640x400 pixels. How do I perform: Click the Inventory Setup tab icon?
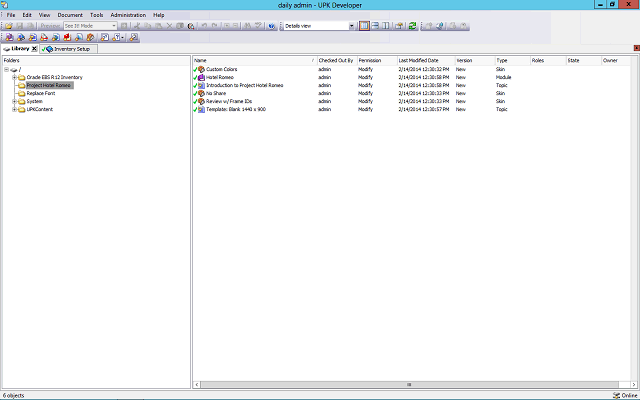coord(49,48)
